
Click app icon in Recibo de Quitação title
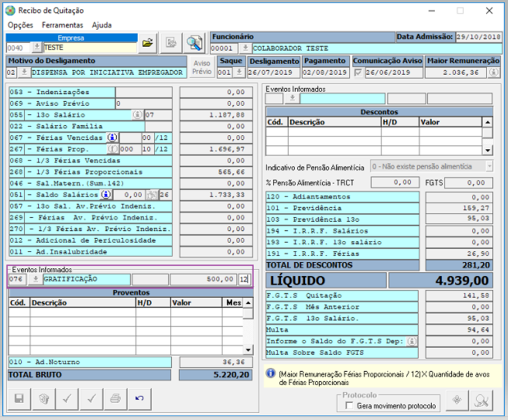point(10,11)
